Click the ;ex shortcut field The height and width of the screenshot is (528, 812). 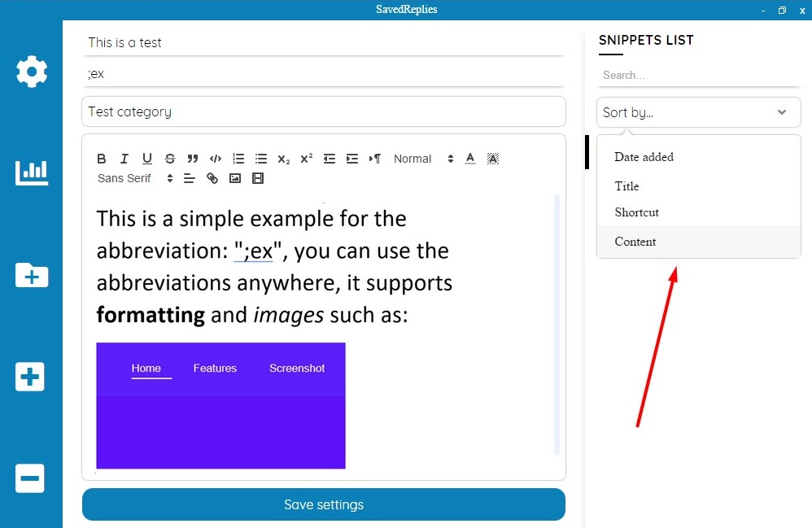click(x=324, y=73)
